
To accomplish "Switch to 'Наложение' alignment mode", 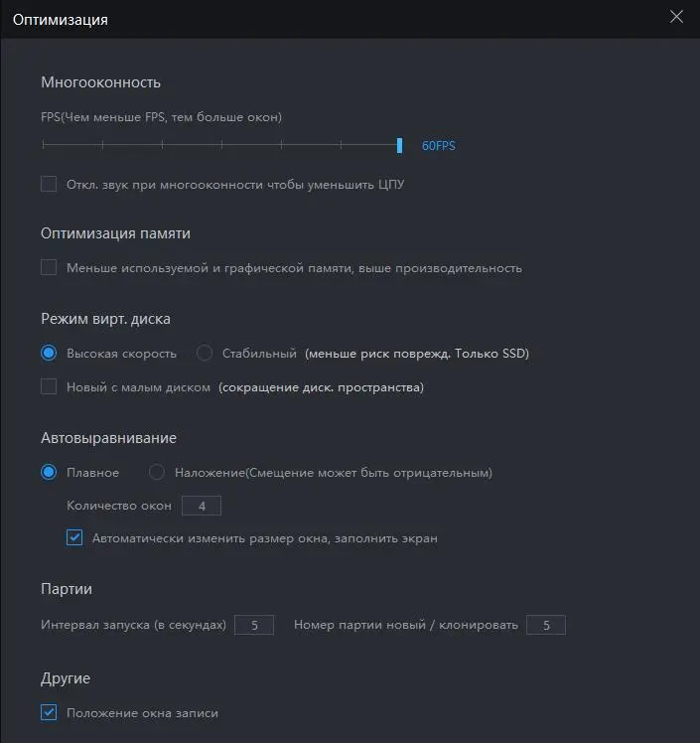I will click(x=157, y=472).
